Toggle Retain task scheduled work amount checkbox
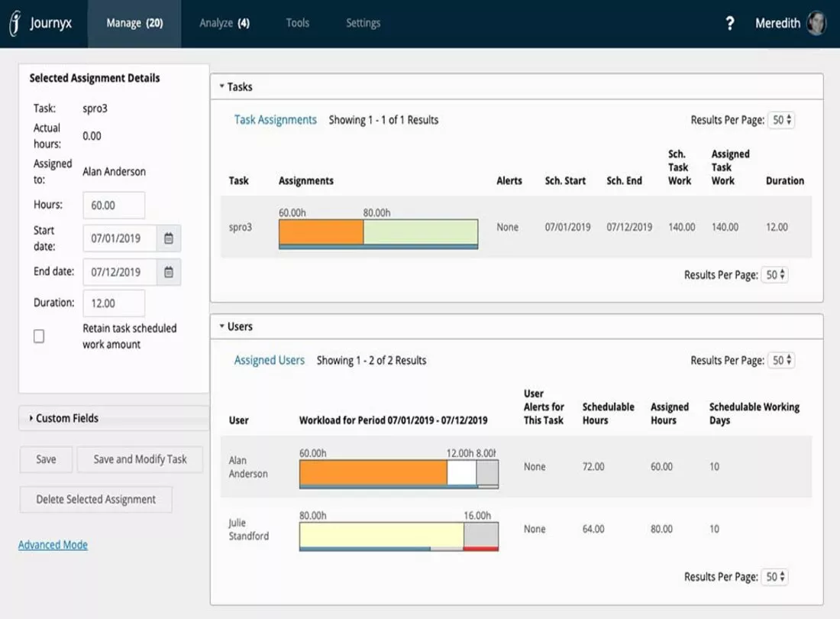Screen dimensions: 840x619 point(39,336)
